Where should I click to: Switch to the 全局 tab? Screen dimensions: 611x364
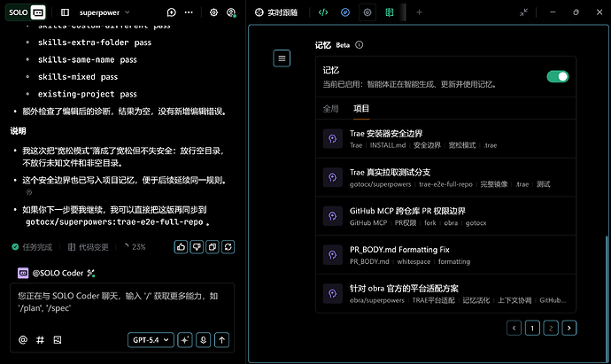click(x=331, y=109)
